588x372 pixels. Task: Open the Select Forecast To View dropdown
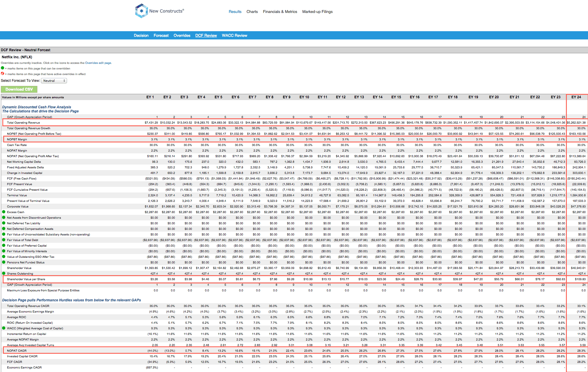click(54, 81)
